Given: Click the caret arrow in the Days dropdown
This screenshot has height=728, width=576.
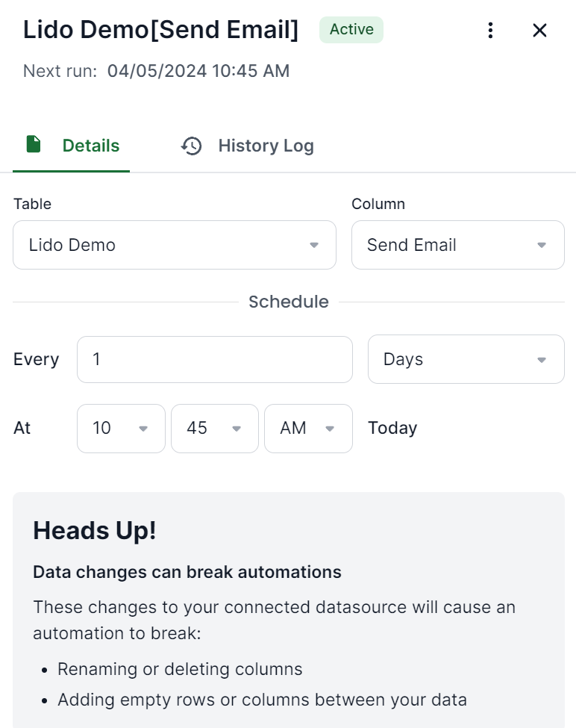Looking at the screenshot, I should point(542,360).
